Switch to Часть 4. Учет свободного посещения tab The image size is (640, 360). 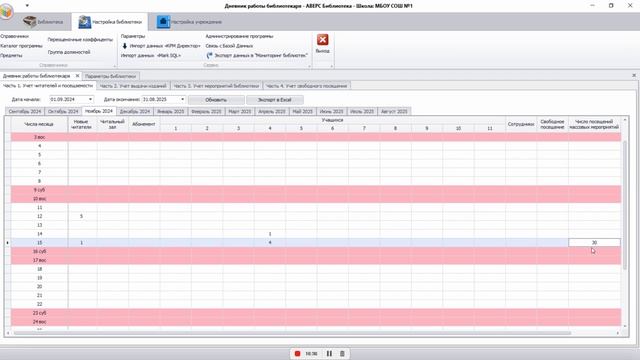(307, 86)
